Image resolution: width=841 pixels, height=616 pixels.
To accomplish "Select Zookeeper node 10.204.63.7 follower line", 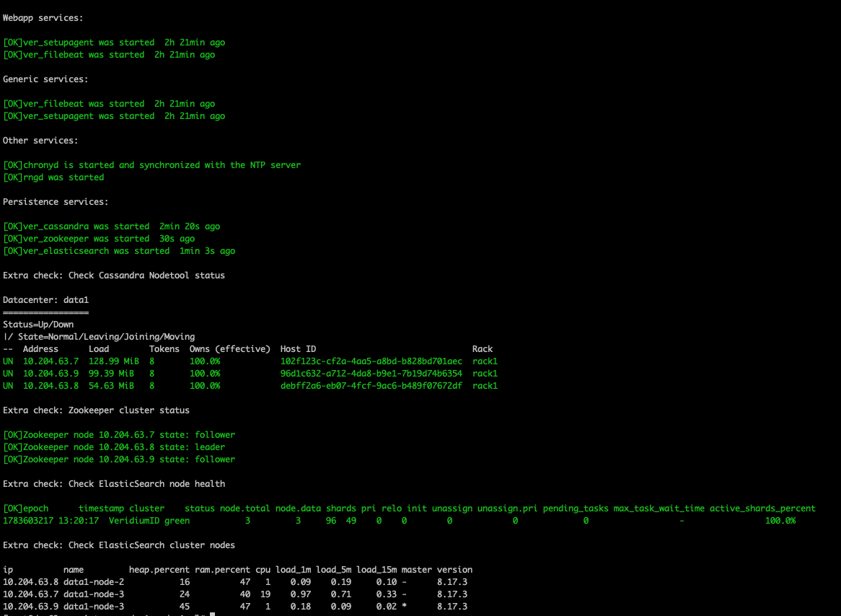I will click(119, 435).
